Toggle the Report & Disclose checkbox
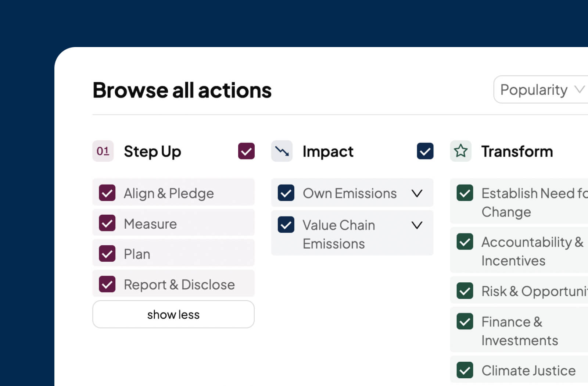Image resolution: width=588 pixels, height=386 pixels. 107,284
